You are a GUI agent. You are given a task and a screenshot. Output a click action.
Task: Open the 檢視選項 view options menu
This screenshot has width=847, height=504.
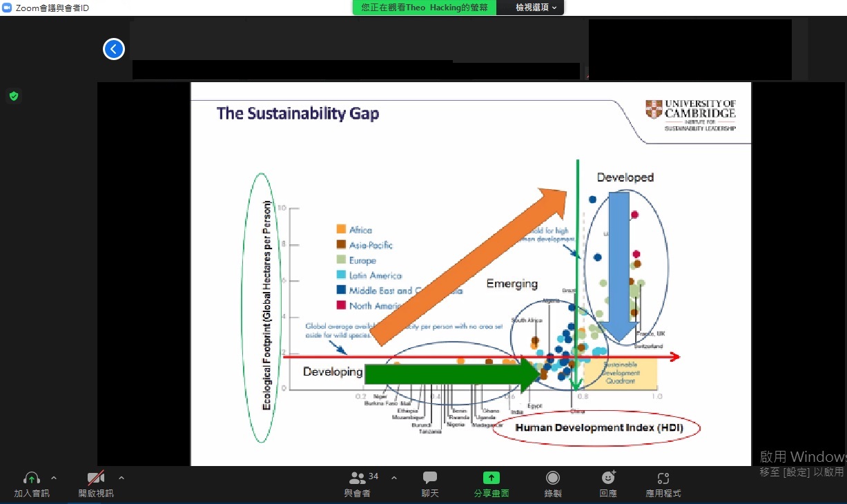tap(536, 8)
